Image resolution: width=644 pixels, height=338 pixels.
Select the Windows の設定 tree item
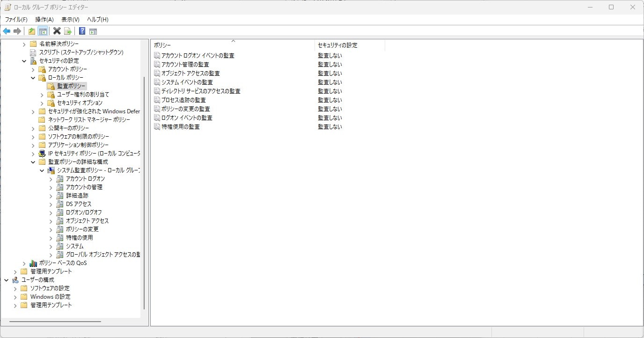(51, 296)
